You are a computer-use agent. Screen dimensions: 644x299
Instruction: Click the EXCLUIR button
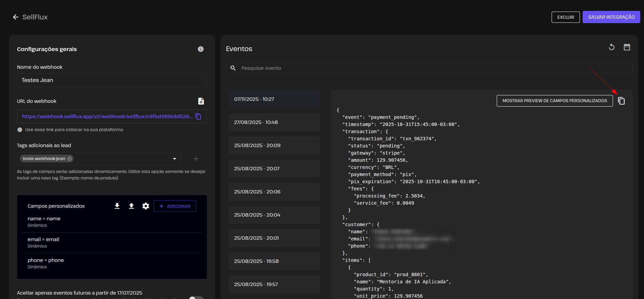[566, 17]
